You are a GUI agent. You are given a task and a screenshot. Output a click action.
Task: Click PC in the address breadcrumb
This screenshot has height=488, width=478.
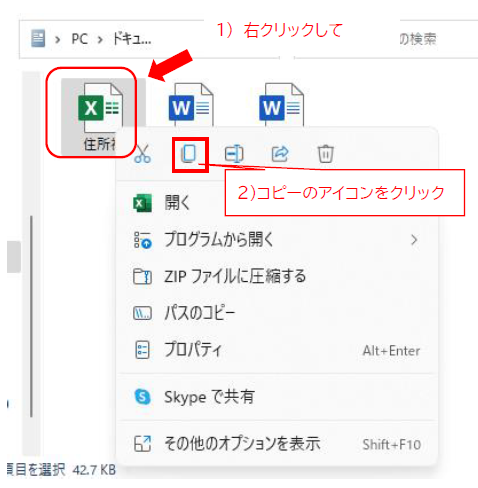80,39
